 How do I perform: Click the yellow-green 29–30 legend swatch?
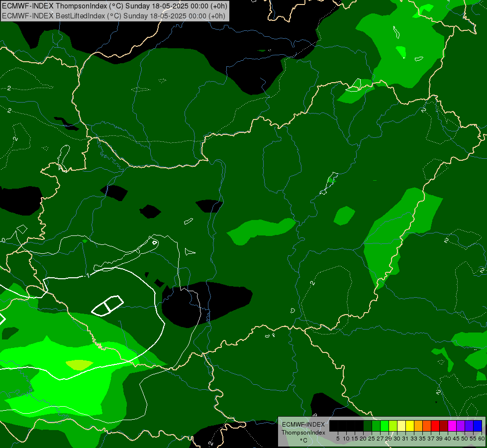click(x=393, y=426)
